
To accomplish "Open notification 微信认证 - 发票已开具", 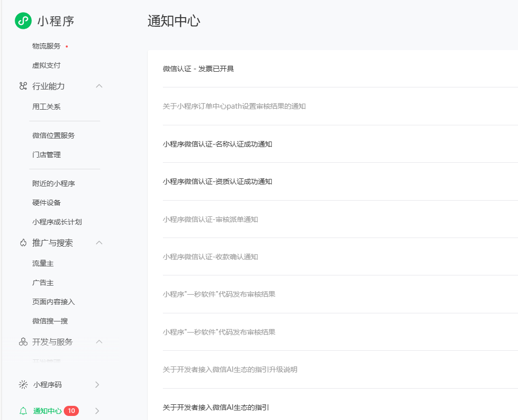I will tap(198, 69).
